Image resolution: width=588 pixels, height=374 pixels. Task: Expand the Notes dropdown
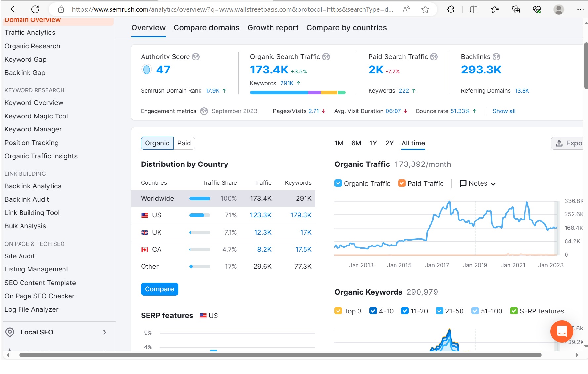coord(478,183)
